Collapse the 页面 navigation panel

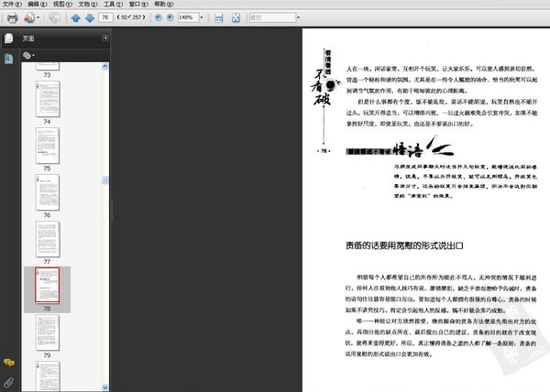tap(105, 38)
